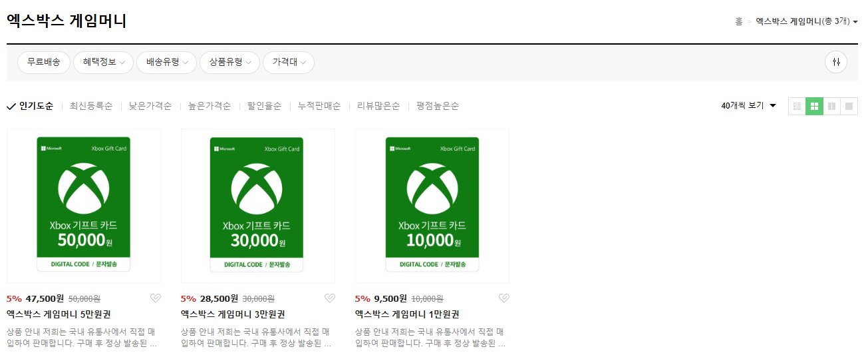Expand the 가격대 filter dropdown
This screenshot has width=868, height=357.
click(289, 62)
